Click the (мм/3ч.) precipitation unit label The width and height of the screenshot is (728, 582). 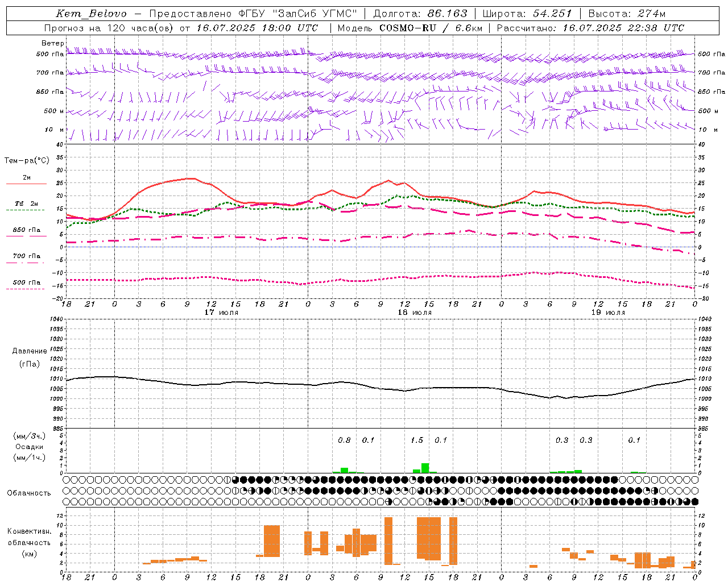(30, 436)
